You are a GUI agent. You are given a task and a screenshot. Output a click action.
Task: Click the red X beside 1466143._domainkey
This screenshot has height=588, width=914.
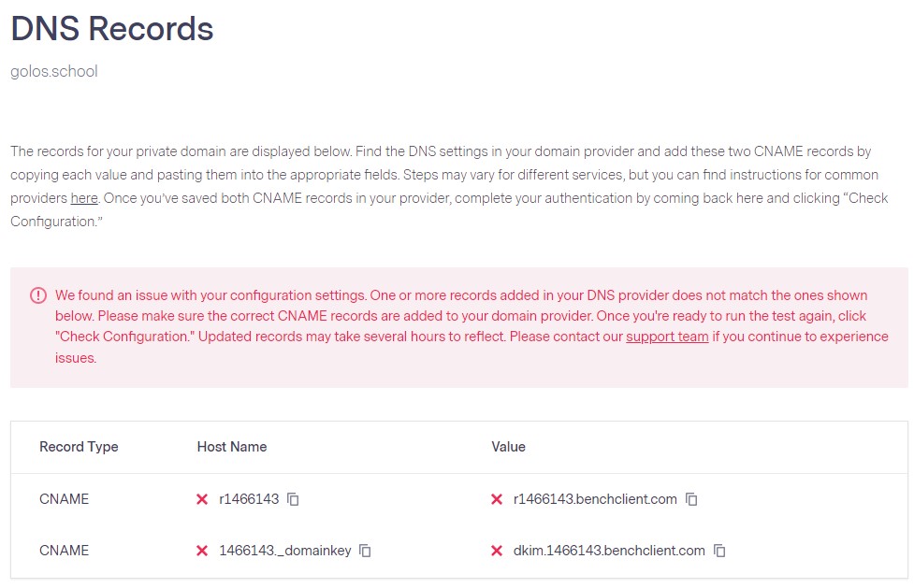click(x=202, y=551)
